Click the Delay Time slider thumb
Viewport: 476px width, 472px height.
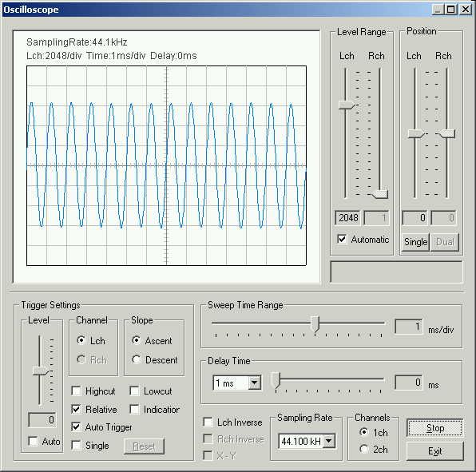[x=276, y=380]
